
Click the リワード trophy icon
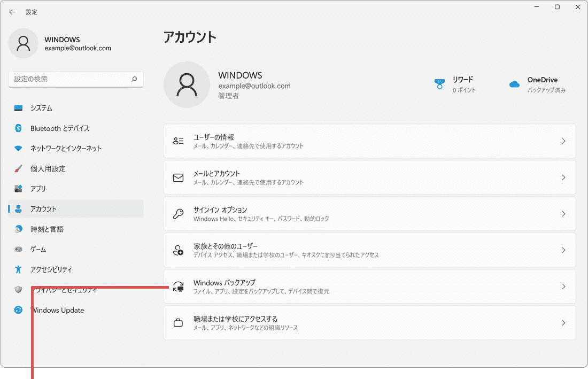pos(439,83)
